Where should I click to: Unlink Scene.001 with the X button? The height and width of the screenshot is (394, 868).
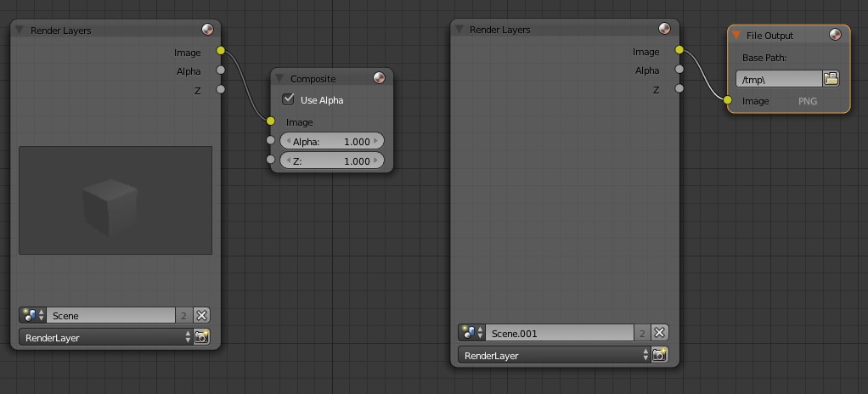pyautogui.click(x=659, y=333)
